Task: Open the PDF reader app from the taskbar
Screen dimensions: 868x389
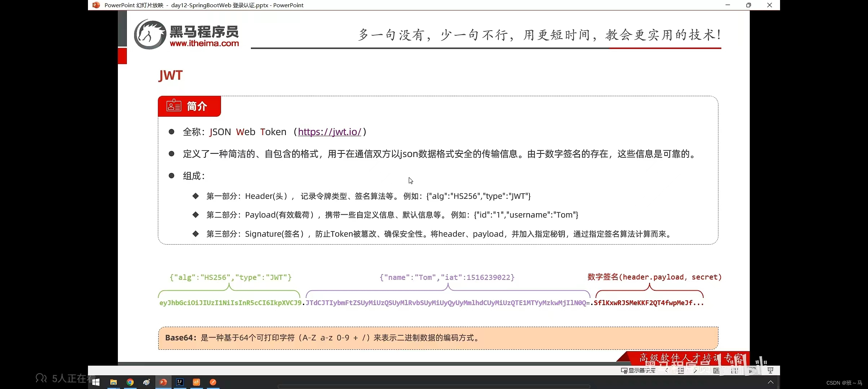Action: pos(196,383)
